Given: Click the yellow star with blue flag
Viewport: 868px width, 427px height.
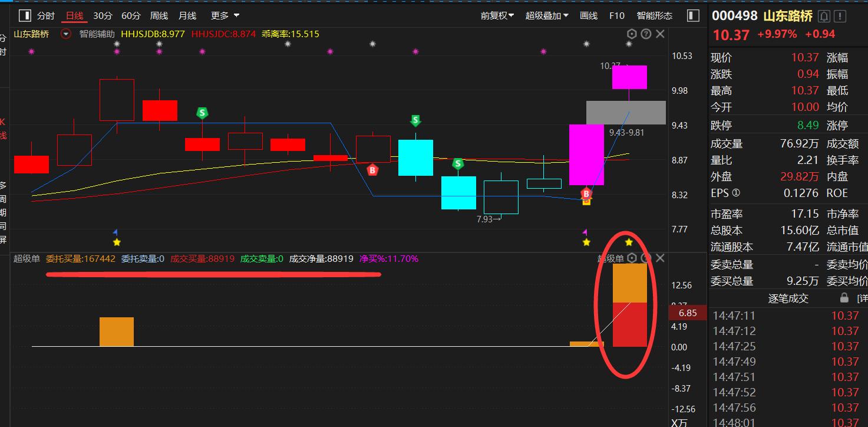Looking at the screenshot, I should point(116,242).
